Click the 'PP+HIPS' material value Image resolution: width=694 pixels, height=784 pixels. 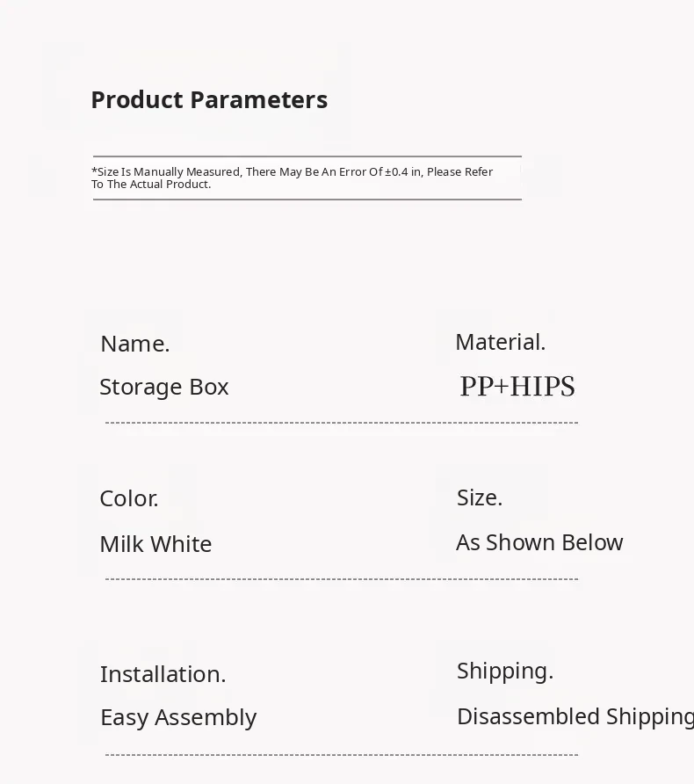pyautogui.click(x=517, y=387)
